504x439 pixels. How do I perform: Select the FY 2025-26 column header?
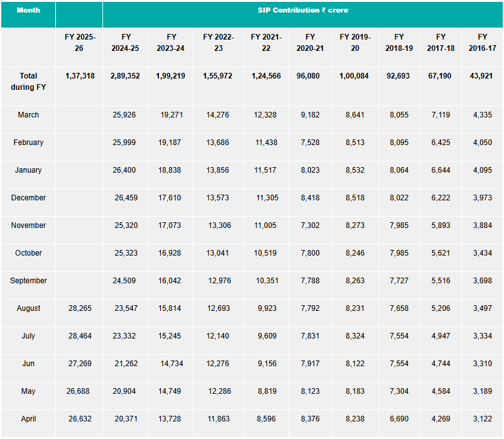[x=79, y=43]
